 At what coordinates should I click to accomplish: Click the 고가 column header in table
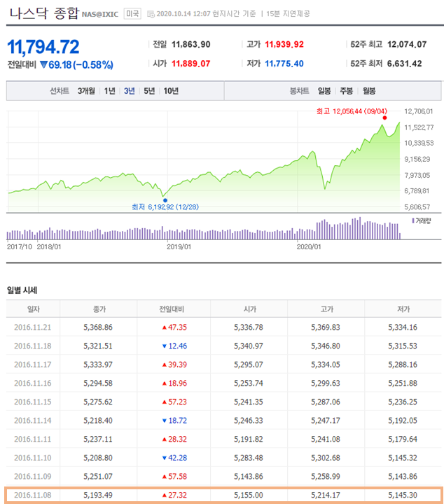pyautogui.click(x=326, y=309)
